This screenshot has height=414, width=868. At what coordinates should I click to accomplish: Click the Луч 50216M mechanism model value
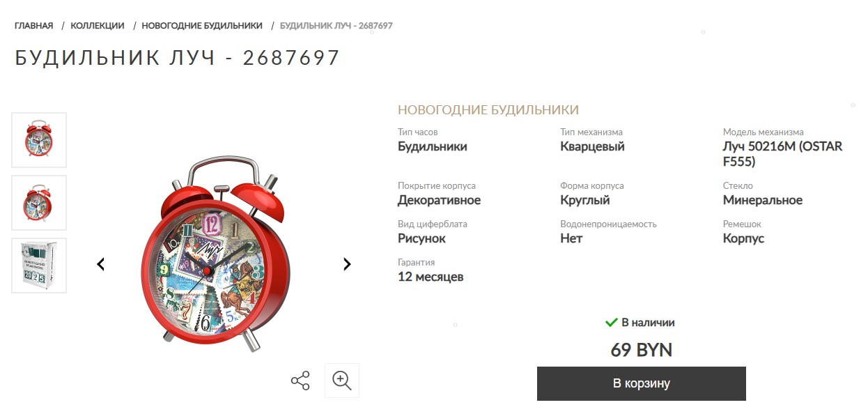pos(783,154)
